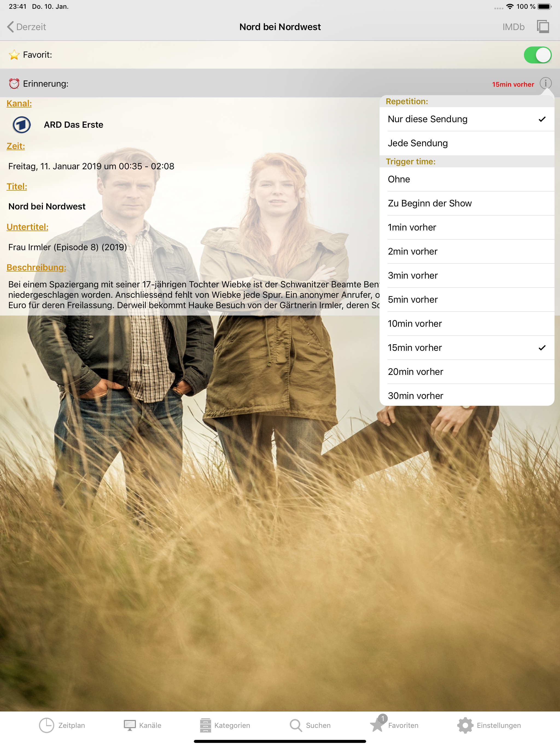This screenshot has height=747, width=560.
Task: Tap the 'Erinnerung:' label
Action: [x=46, y=84]
